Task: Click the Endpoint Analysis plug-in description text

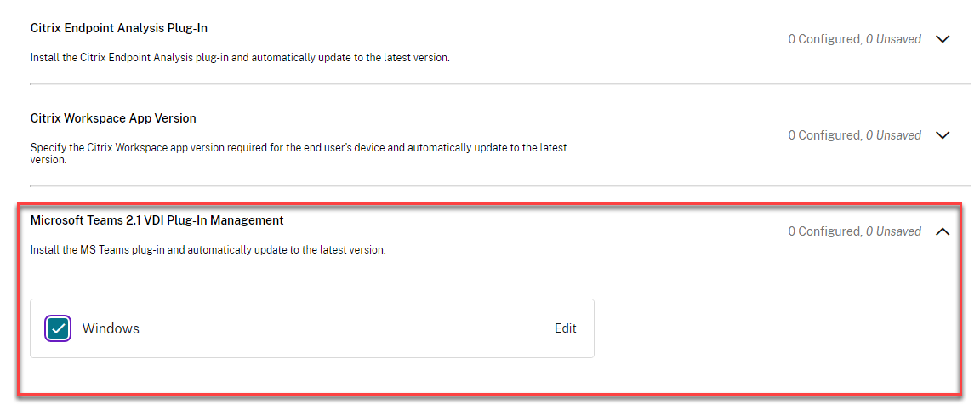Action: [x=239, y=58]
